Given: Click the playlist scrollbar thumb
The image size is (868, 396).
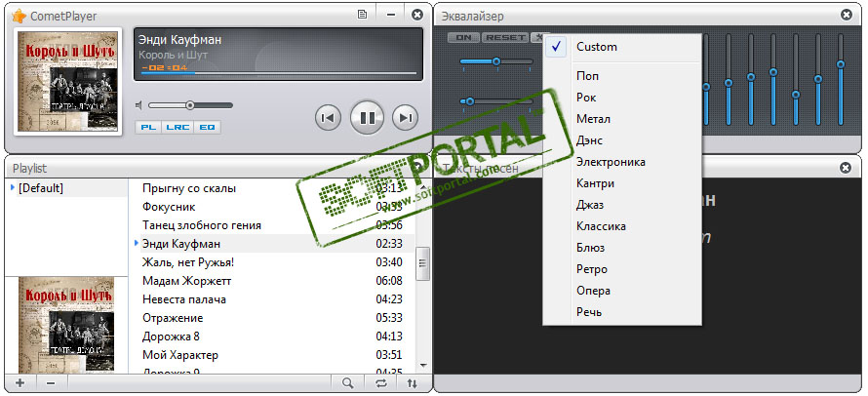Looking at the screenshot, I should pos(423,263).
